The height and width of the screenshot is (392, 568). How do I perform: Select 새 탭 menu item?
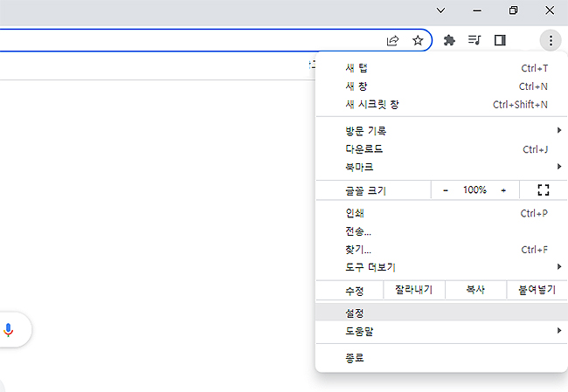click(x=441, y=68)
